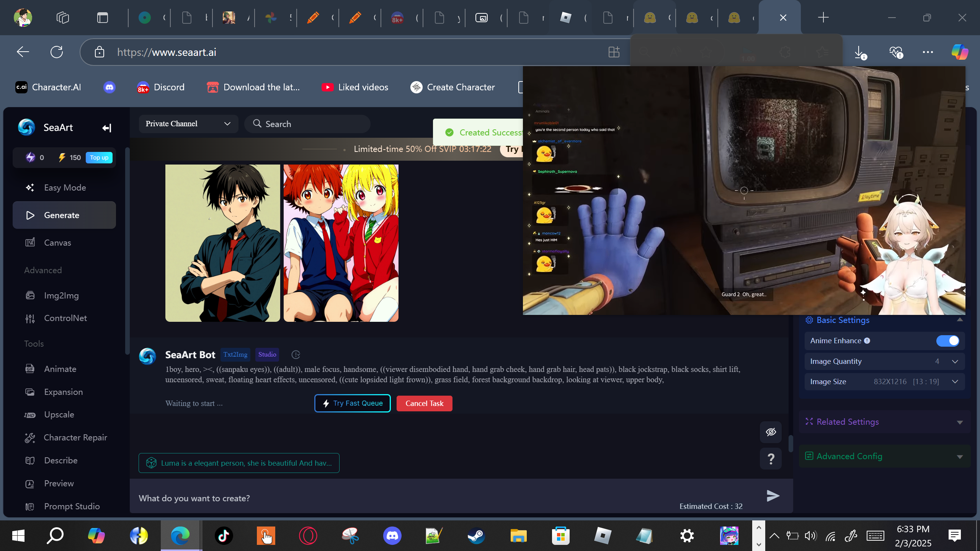Open the Canvas tool icon
Image resolution: width=980 pixels, height=551 pixels.
point(30,243)
